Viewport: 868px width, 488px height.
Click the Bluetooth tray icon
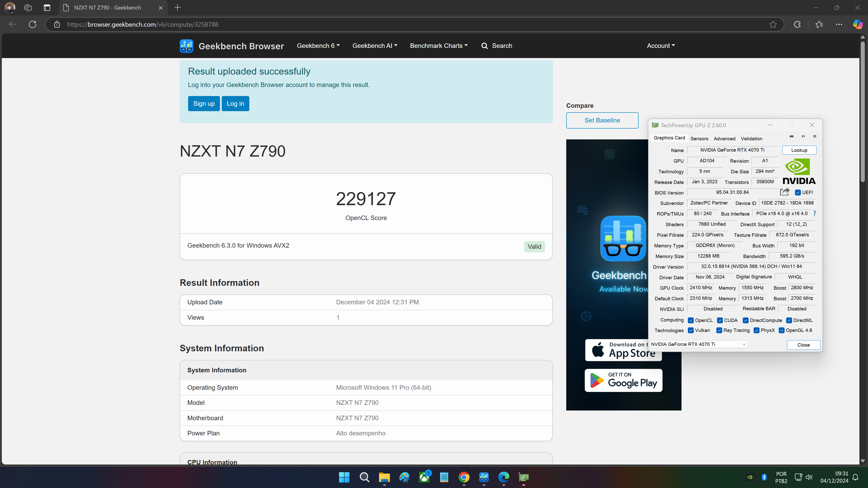(x=764, y=477)
